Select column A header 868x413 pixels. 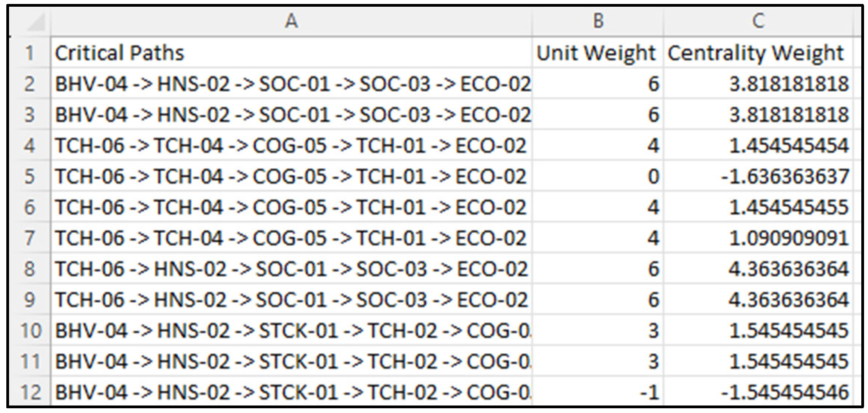291,21
